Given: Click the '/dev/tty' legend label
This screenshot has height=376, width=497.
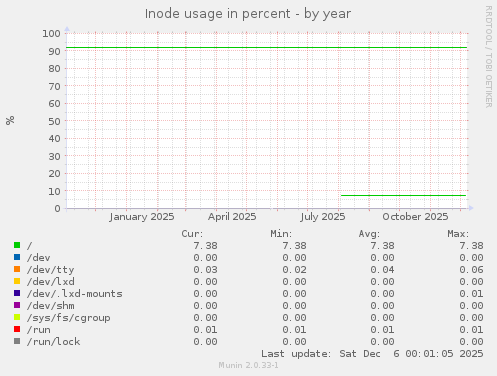Looking at the screenshot, I should [x=50, y=269].
